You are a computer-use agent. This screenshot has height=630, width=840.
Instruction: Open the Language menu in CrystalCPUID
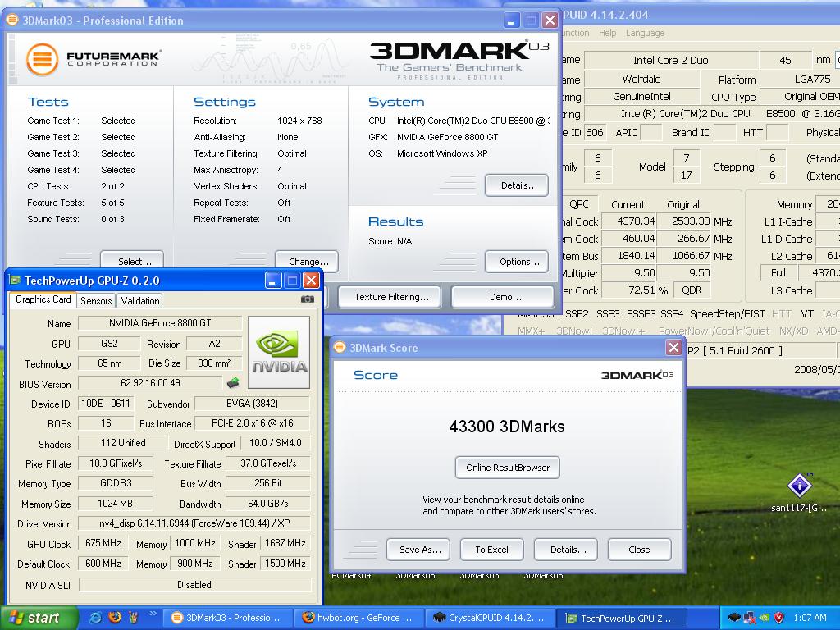[x=645, y=33]
